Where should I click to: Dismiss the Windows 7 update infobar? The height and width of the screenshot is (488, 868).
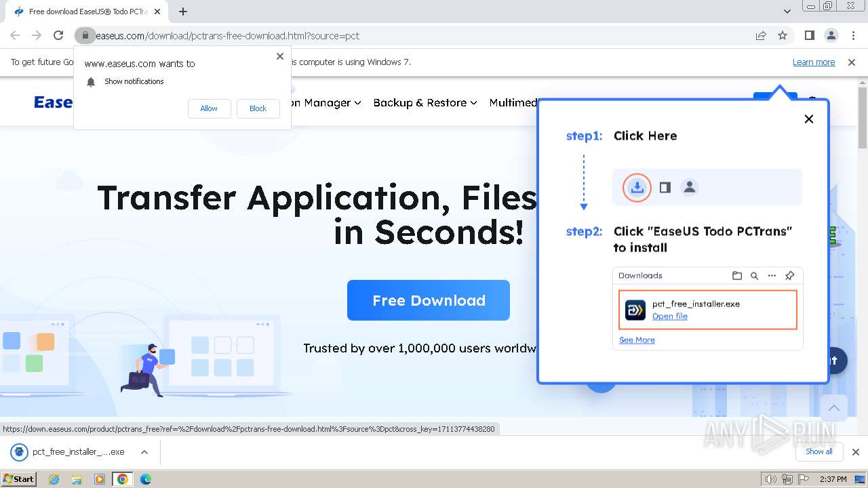tap(852, 62)
